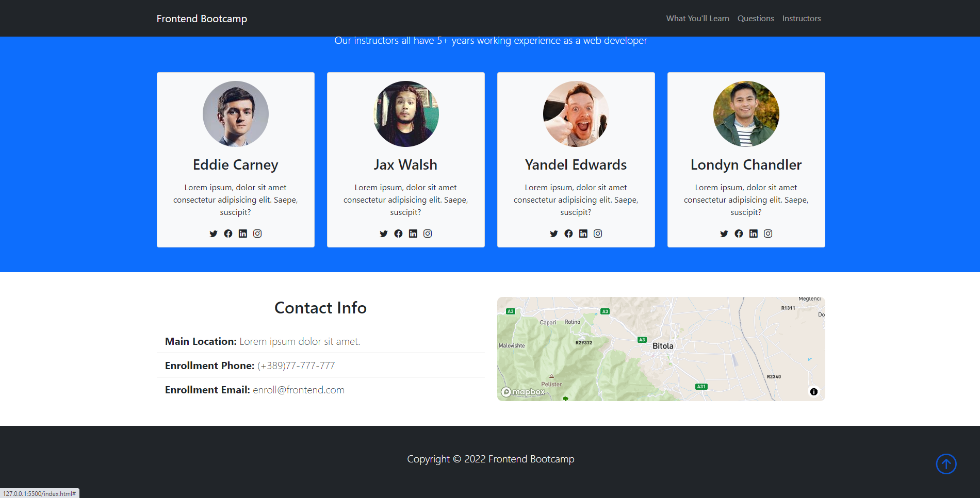
Task: Select Eddie Carney's profile photo
Action: [x=235, y=114]
